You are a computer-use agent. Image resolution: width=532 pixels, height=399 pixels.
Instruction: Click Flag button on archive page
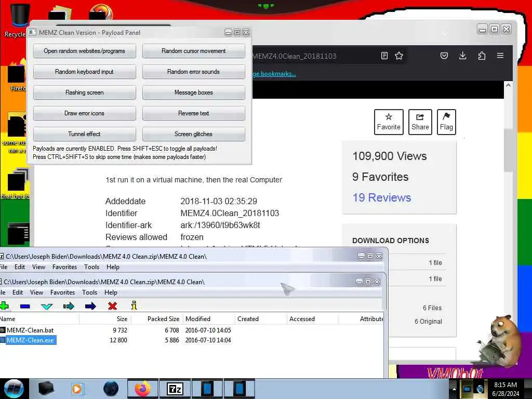[446, 122]
